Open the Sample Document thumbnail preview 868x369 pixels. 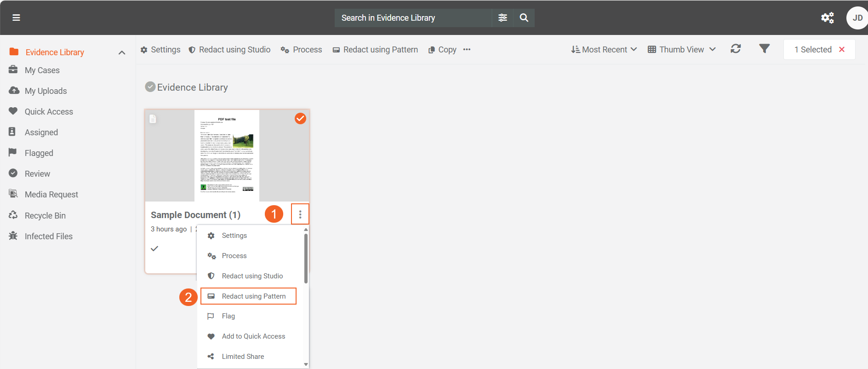pos(227,156)
